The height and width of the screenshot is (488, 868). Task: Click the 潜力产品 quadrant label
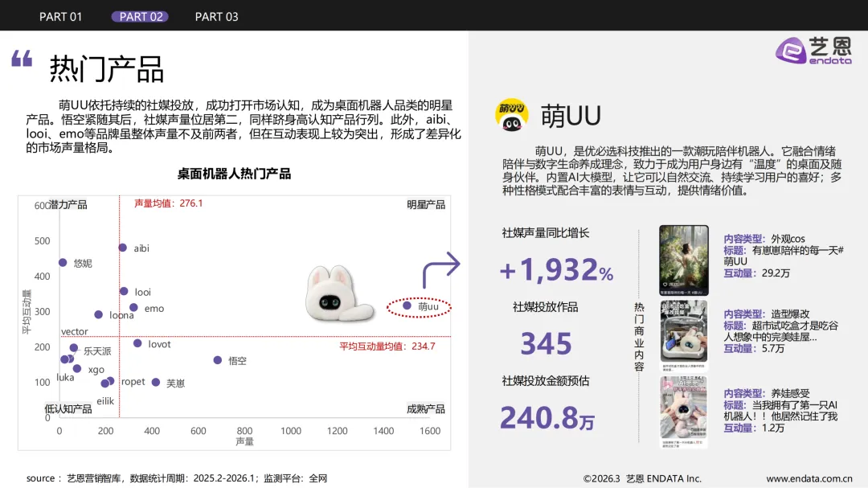tap(68, 205)
